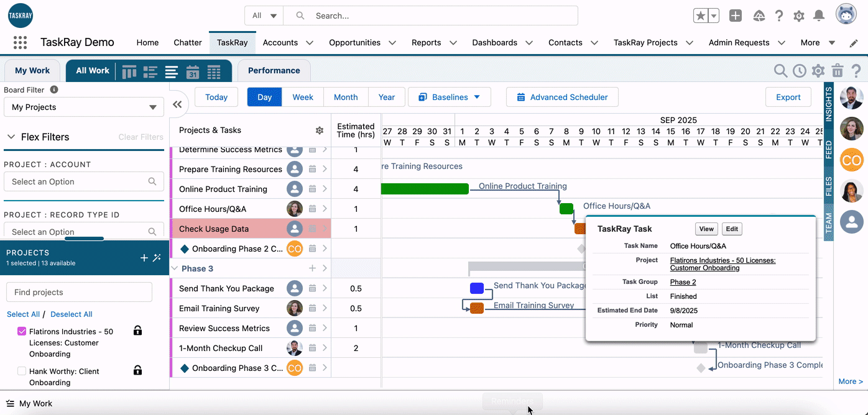The height and width of the screenshot is (415, 868).
Task: Select the Month timescale
Action: point(346,97)
